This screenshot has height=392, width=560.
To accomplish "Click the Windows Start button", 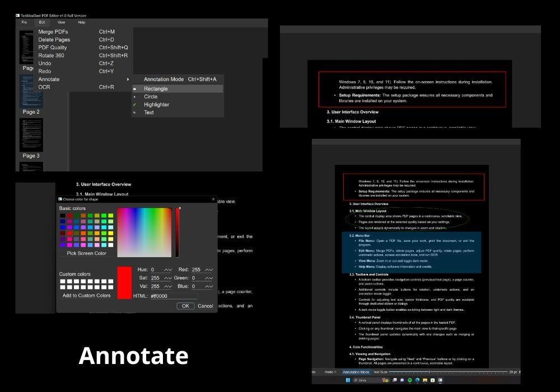I will [x=347, y=380].
